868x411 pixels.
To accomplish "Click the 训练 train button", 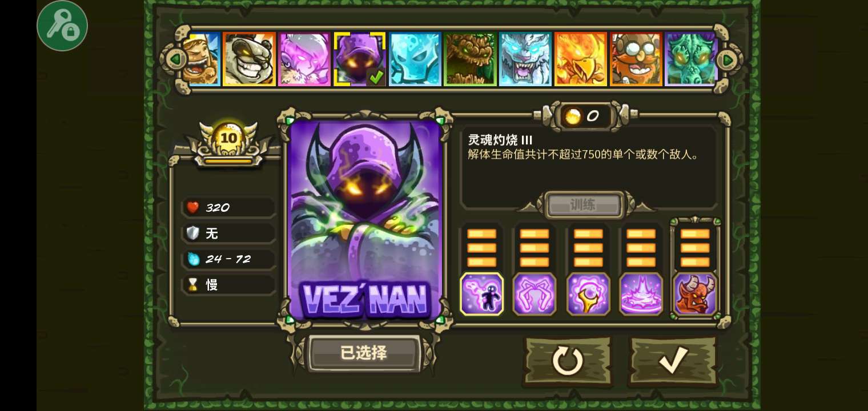I will pos(583,205).
